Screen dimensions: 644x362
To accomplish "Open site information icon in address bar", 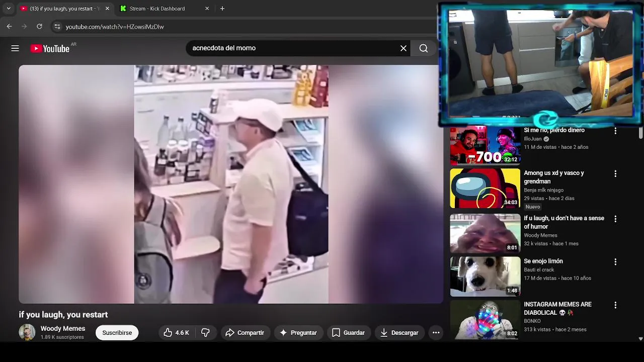I will [57, 27].
